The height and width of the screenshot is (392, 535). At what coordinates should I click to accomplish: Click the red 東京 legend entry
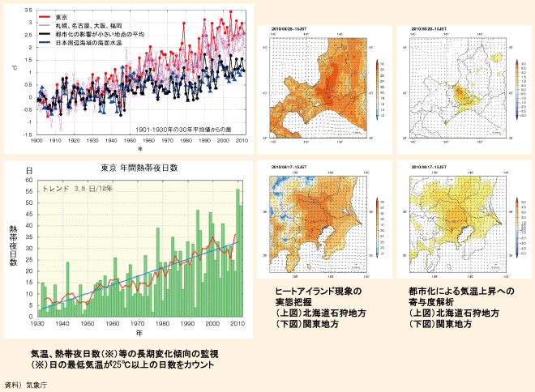(53, 17)
